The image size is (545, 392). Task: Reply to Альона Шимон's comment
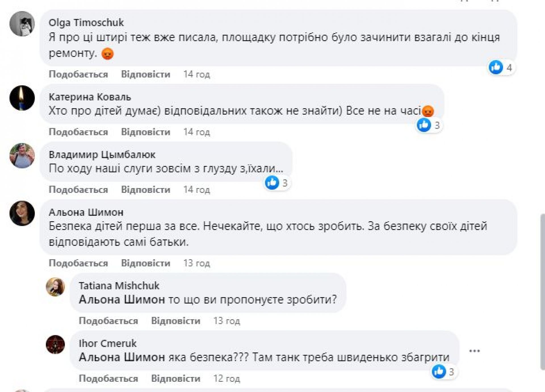146,263
